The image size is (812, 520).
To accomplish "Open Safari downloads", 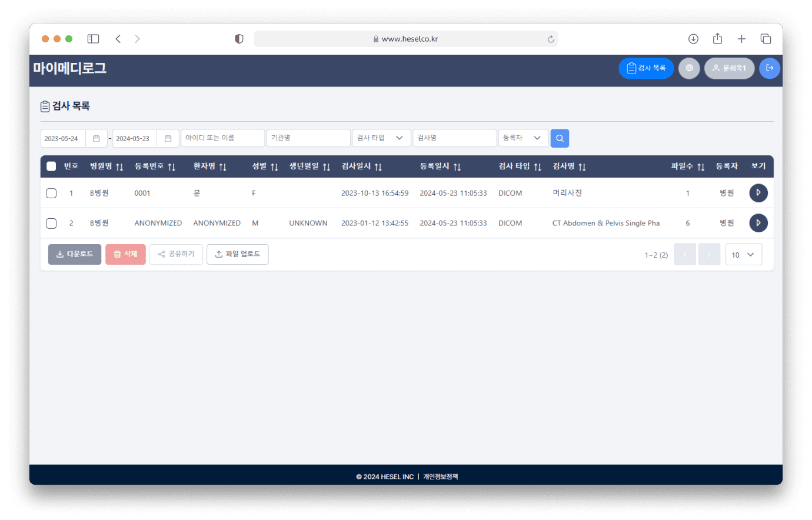I will [x=693, y=39].
